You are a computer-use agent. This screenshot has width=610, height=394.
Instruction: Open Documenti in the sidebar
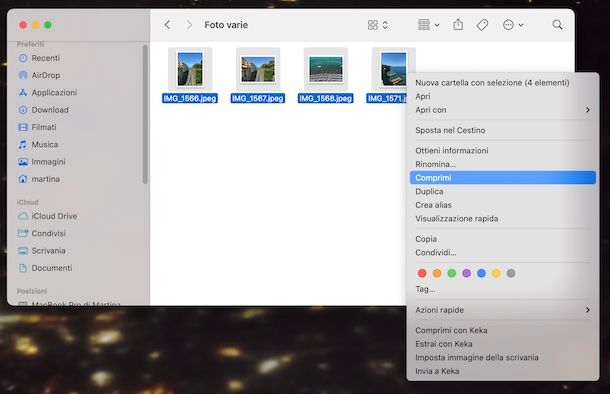[x=52, y=268]
